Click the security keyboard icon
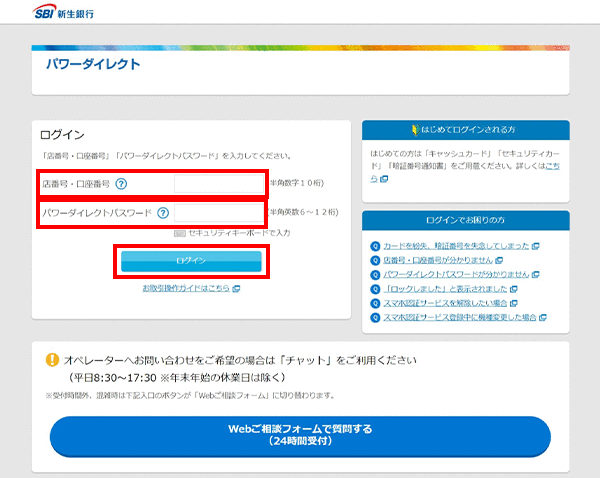This screenshot has height=478, width=600. 179,233
